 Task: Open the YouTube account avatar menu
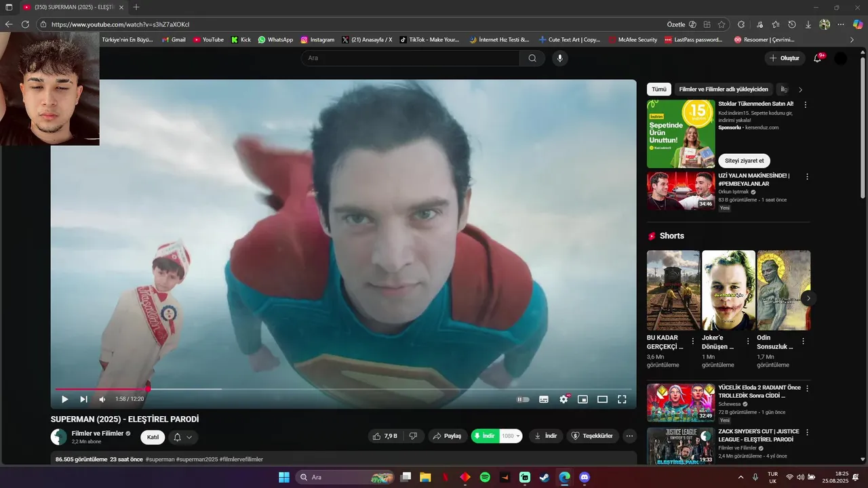tap(841, 58)
